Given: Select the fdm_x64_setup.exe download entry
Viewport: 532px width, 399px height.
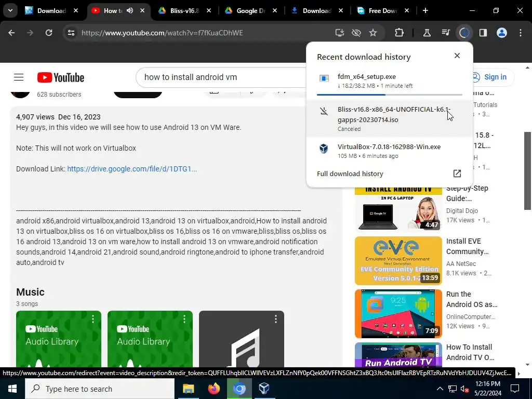Looking at the screenshot, I should [x=390, y=81].
